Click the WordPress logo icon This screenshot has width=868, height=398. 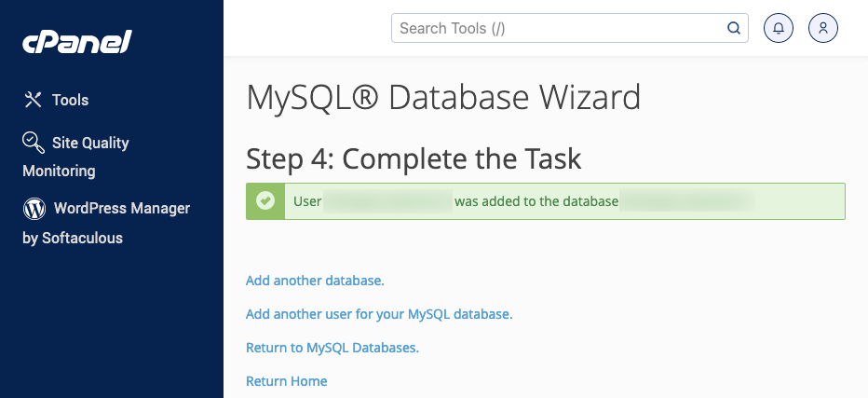pyautogui.click(x=34, y=209)
